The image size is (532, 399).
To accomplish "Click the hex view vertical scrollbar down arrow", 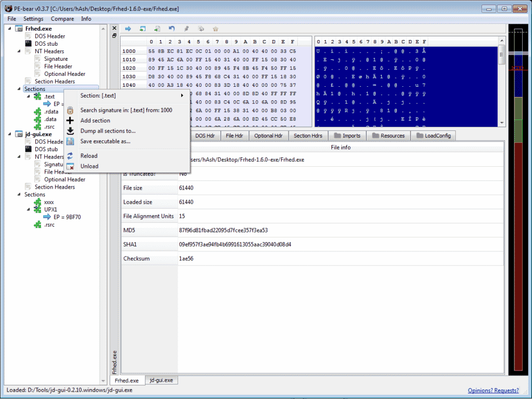I will coord(501,122).
